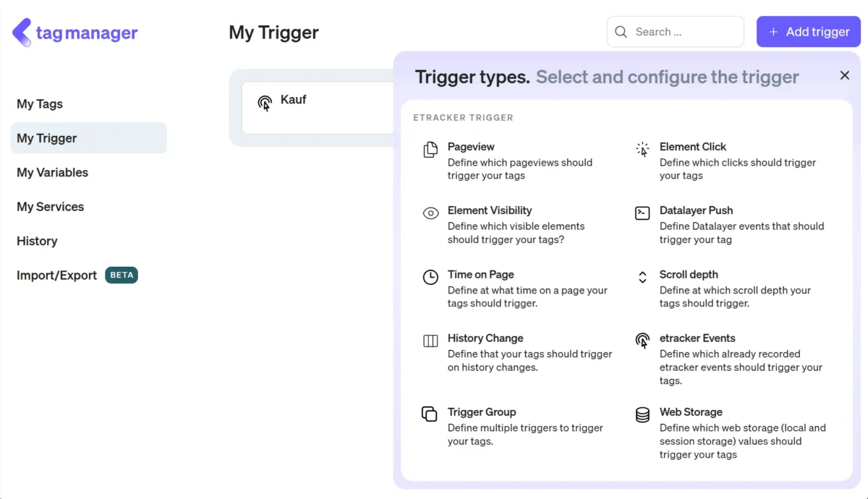Open the My Tags section
868x499 pixels.
click(39, 103)
